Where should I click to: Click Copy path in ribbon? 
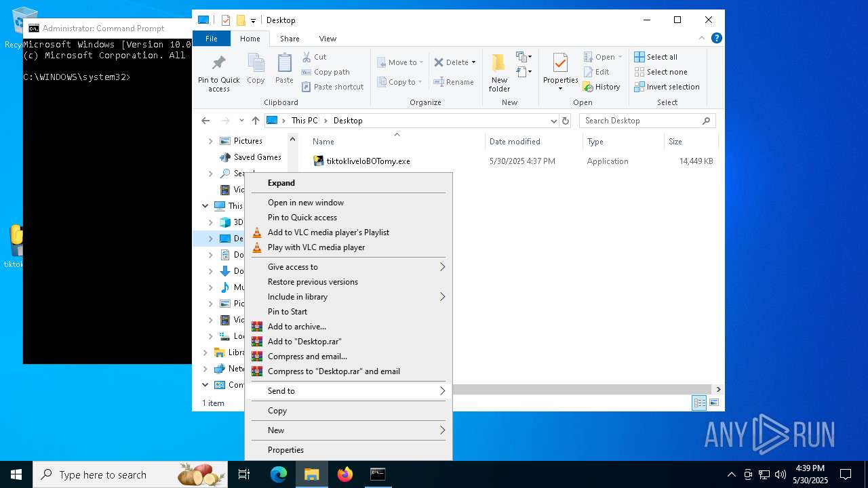325,72
